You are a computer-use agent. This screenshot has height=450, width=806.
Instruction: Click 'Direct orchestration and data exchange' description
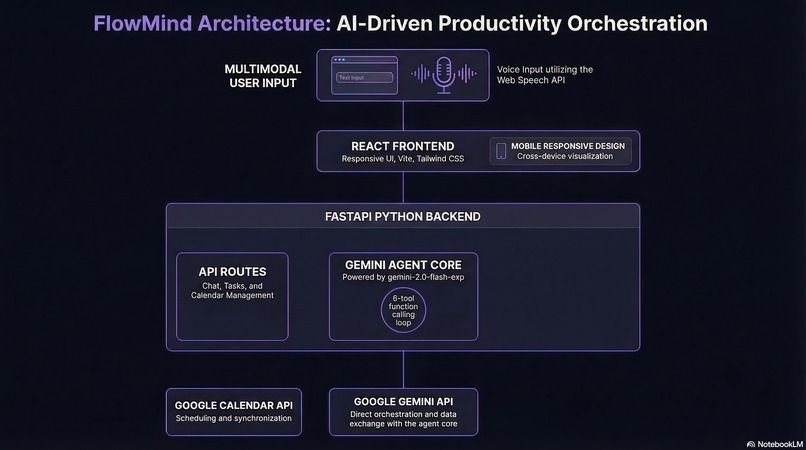(x=404, y=419)
